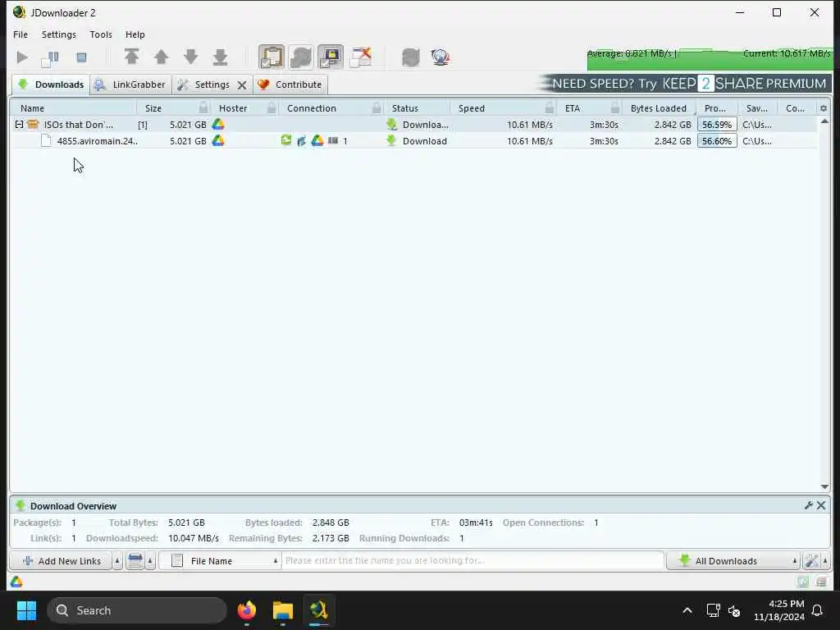Toggle the lock on the Speed column
Image resolution: width=840 pixels, height=630 pixels.
[x=549, y=107]
